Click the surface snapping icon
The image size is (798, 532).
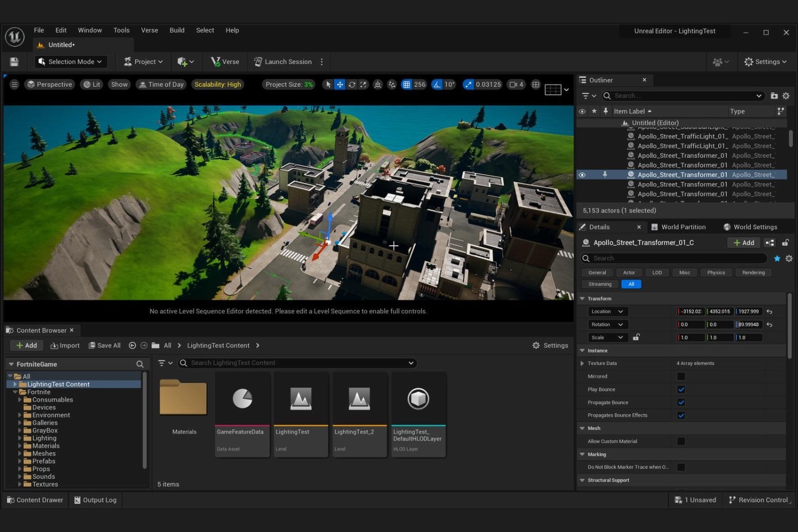pos(392,85)
